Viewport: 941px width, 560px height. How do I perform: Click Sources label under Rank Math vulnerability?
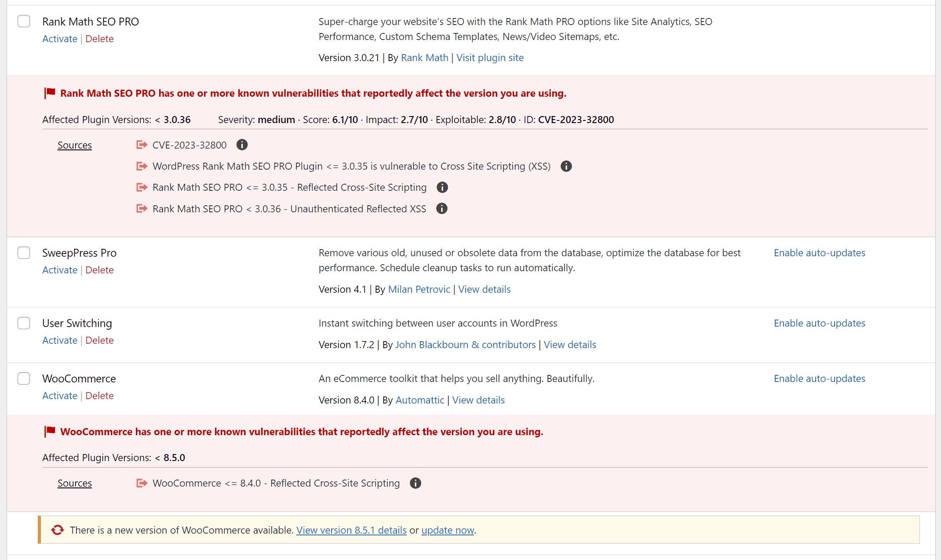tap(75, 145)
